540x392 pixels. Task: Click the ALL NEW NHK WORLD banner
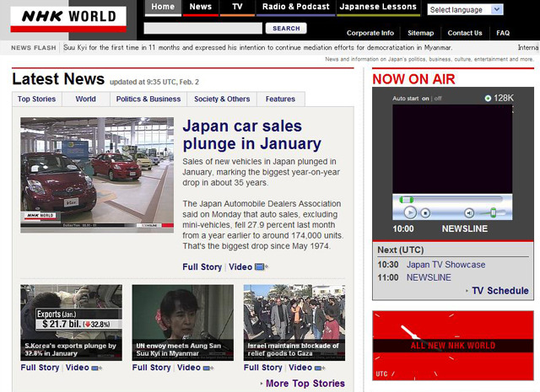click(x=453, y=346)
